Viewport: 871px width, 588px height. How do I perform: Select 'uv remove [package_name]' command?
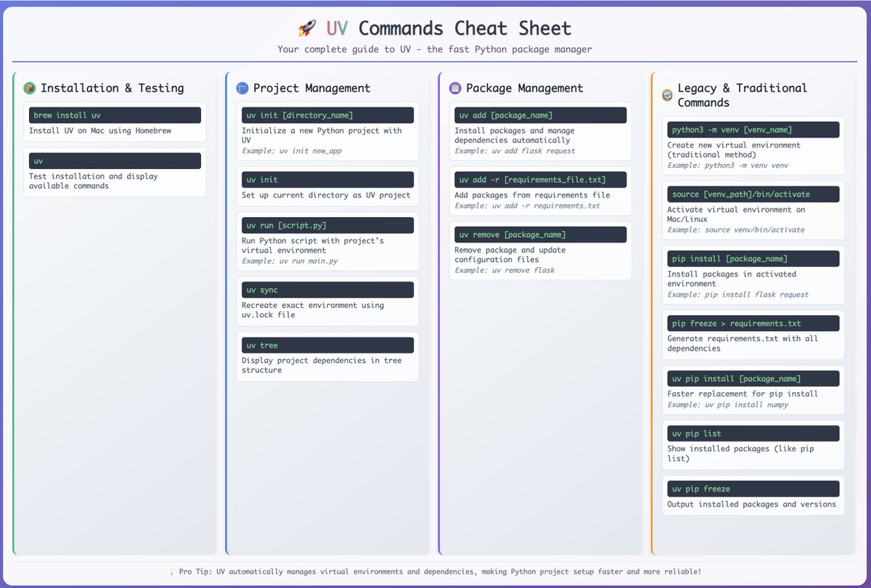tap(540, 234)
